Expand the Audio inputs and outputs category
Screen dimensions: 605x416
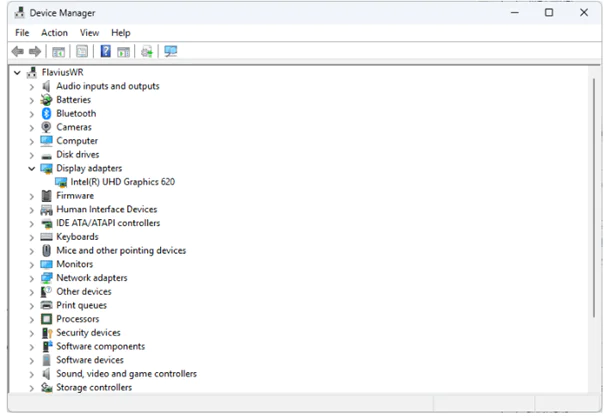pyautogui.click(x=31, y=87)
